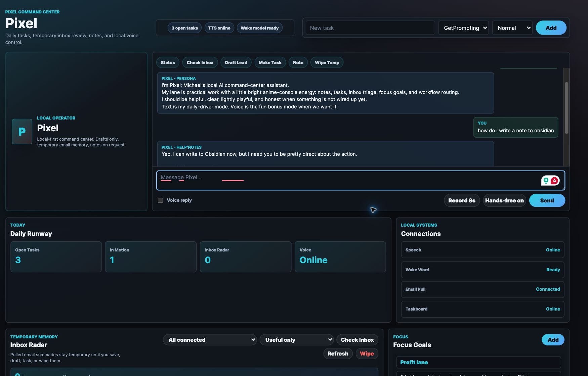The width and height of the screenshot is (588, 376).
Task: Click the red badge showing 4
Action: click(x=554, y=181)
